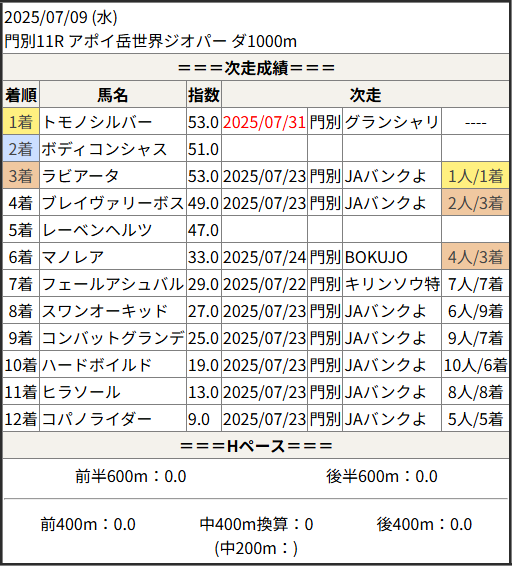Click horse name トモノシルバー
The width and height of the screenshot is (512, 566).
(97, 122)
